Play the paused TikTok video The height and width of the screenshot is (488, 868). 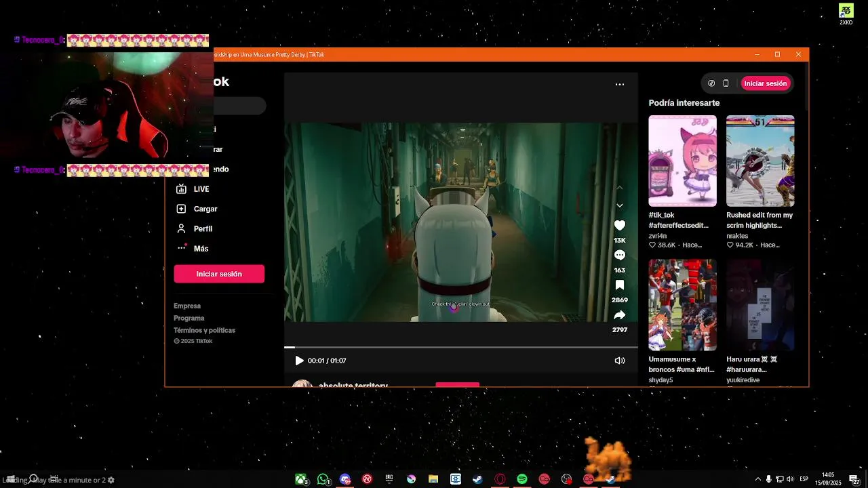pyautogui.click(x=299, y=361)
